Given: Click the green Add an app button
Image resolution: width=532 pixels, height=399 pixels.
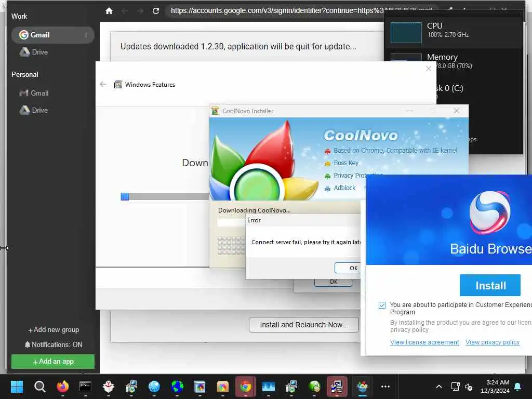Looking at the screenshot, I should click(53, 362).
